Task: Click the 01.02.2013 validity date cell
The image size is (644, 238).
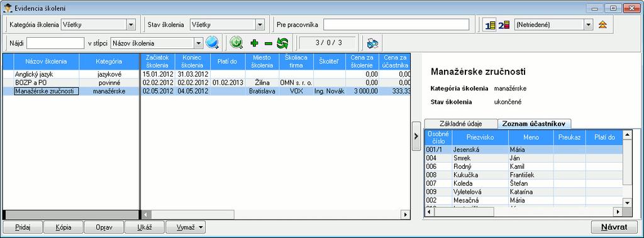Action: coord(228,82)
